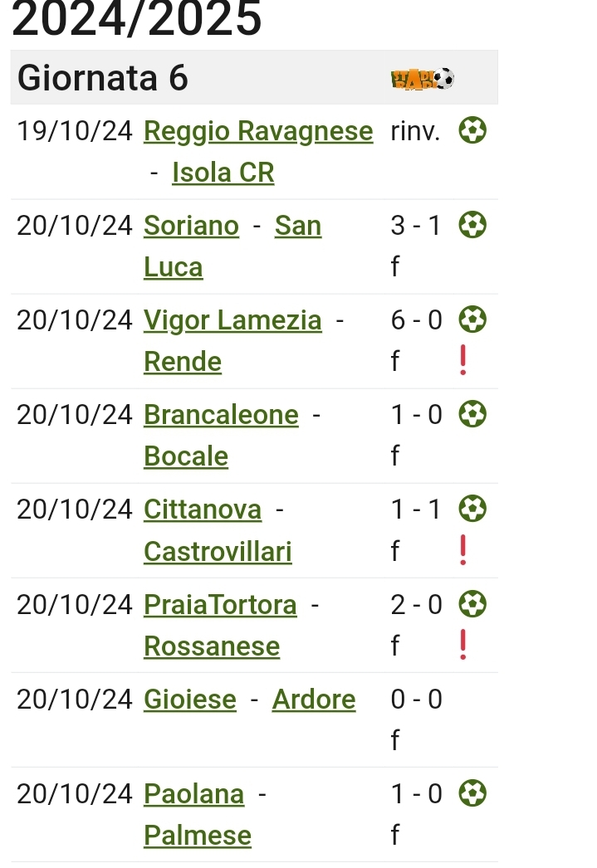The image size is (597, 868).
Task: Visit the Soriano team page
Action: (x=191, y=226)
